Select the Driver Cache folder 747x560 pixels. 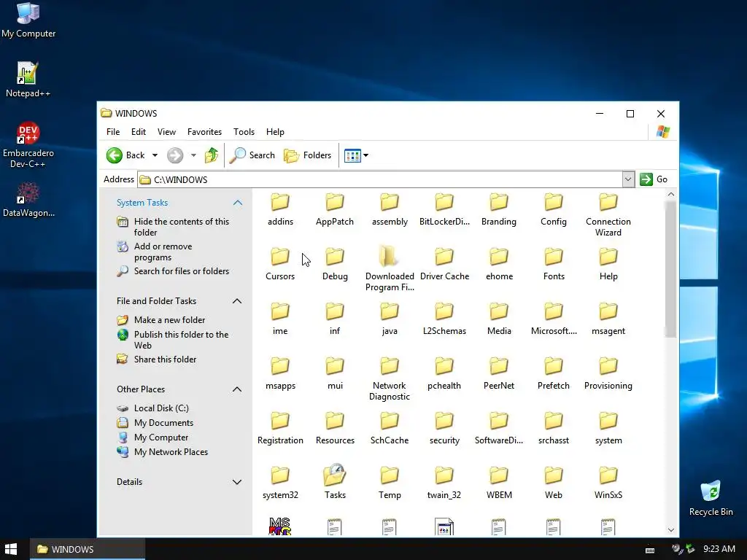pos(444,264)
